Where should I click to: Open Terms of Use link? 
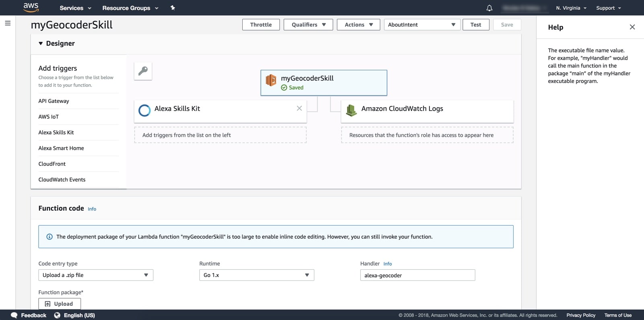(x=618, y=315)
